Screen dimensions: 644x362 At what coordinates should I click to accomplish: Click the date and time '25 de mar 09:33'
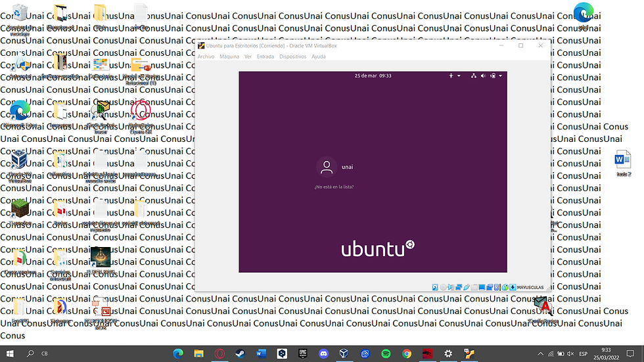tap(373, 76)
